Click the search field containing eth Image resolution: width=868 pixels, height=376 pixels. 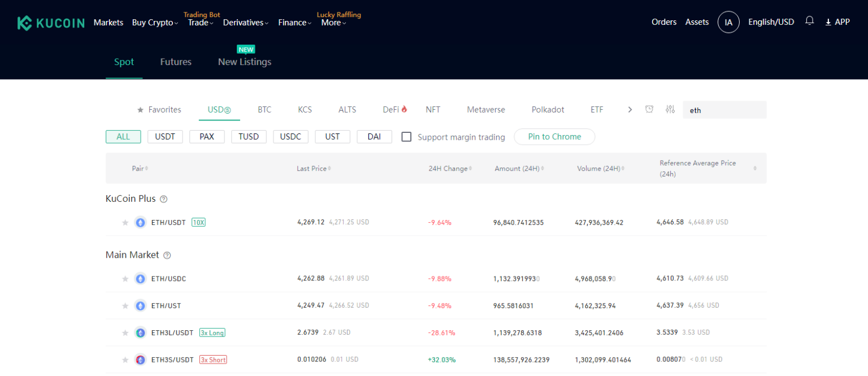click(x=724, y=110)
